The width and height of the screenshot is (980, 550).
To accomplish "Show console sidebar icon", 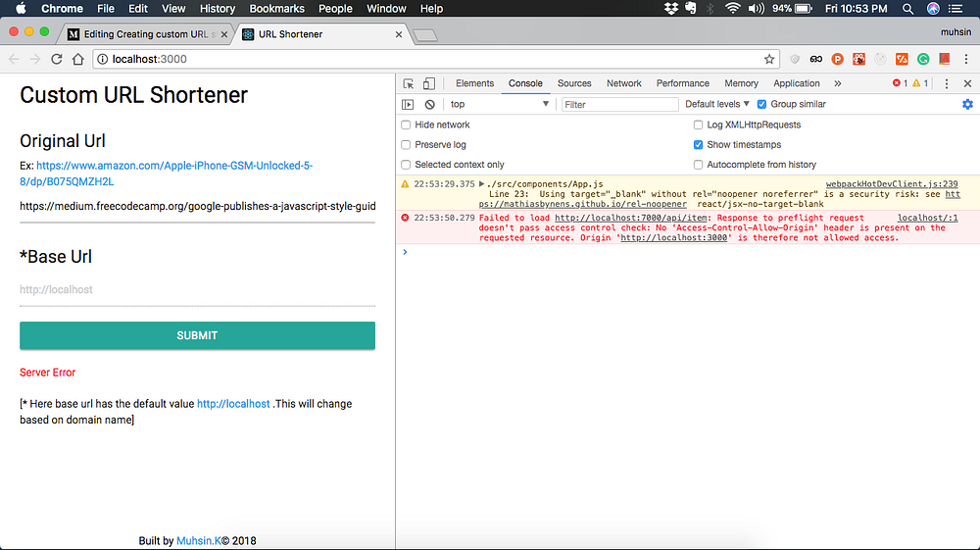I will click(x=408, y=104).
